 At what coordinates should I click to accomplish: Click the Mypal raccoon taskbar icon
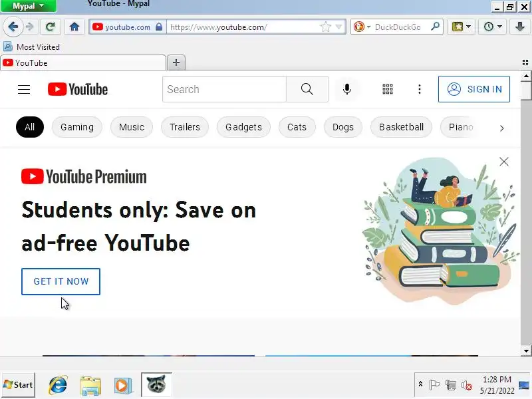[156, 384]
